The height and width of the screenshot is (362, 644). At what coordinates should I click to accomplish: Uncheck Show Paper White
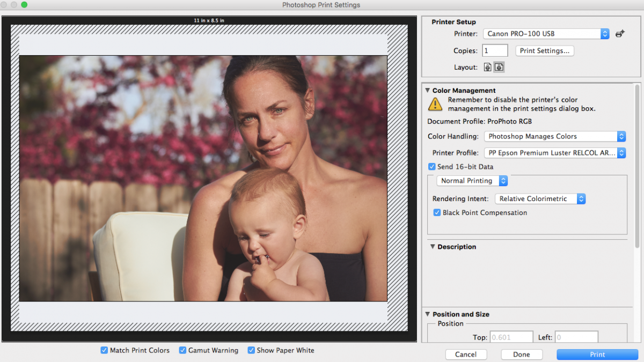coord(251,350)
